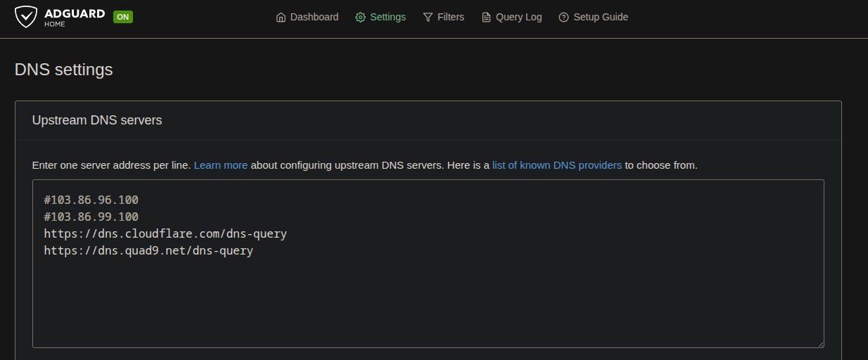Click the AdGuard Home shield logo
Screen dimensions: 868x360
coord(26,17)
